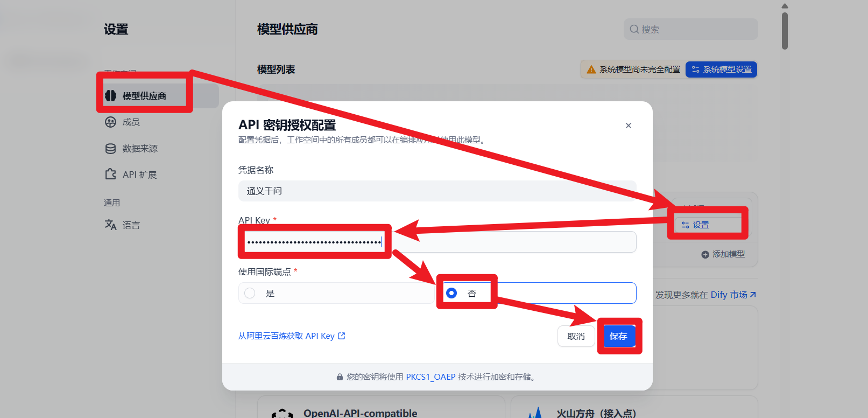Select 否 for 使用国际端点

pyautogui.click(x=539, y=293)
